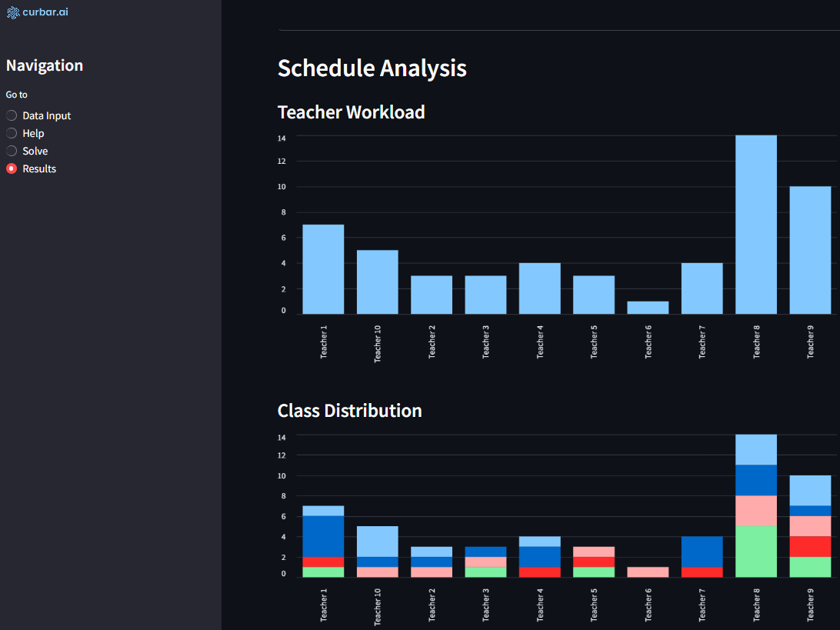
Task: Click light blue segment of Teacher 10 in Class Distribution
Action: (377, 542)
